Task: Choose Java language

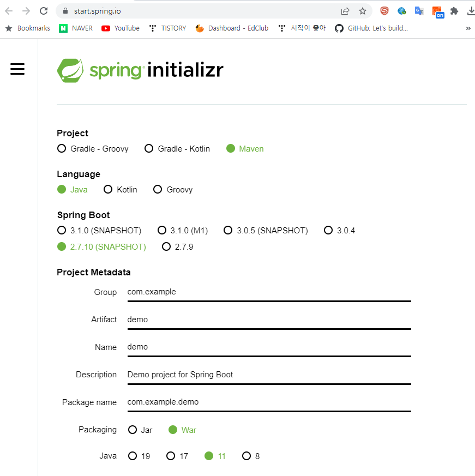Action: pyautogui.click(x=73, y=190)
